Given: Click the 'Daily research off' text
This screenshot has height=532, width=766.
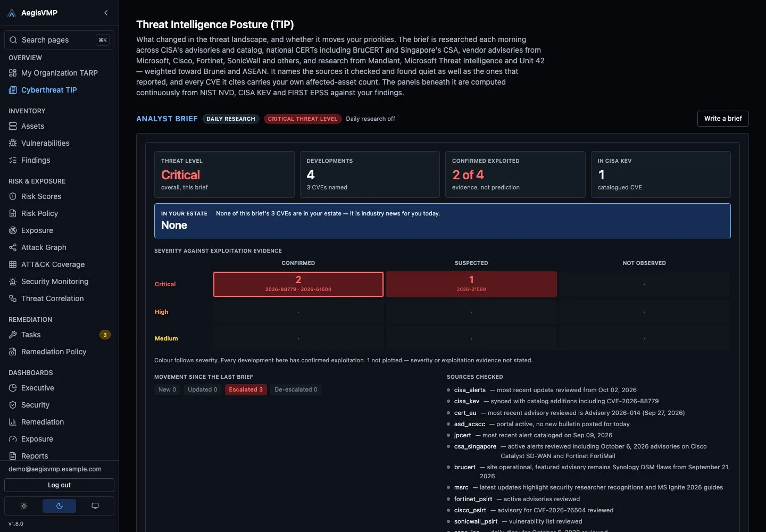Looking at the screenshot, I should (370, 119).
